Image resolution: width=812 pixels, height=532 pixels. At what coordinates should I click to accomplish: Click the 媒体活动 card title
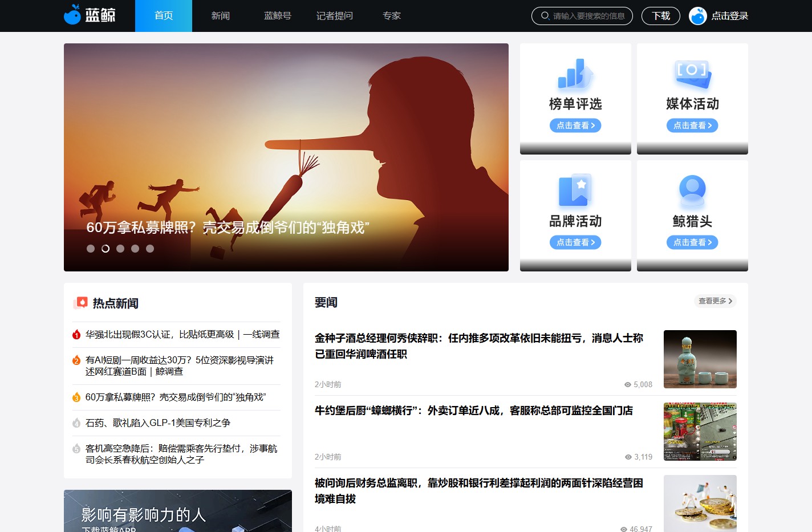tap(692, 104)
